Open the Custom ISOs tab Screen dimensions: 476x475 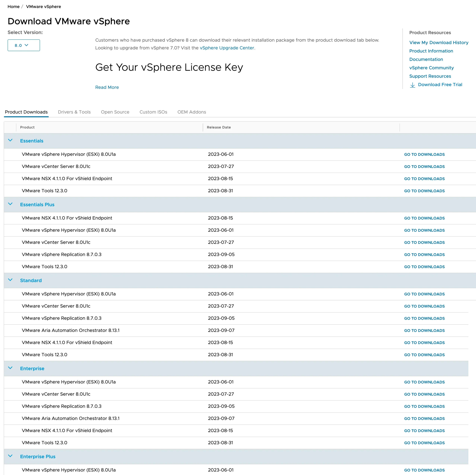coord(153,112)
